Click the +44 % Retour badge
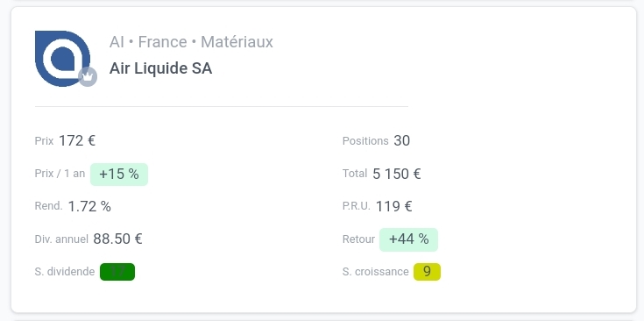This screenshot has width=644, height=321. point(408,239)
